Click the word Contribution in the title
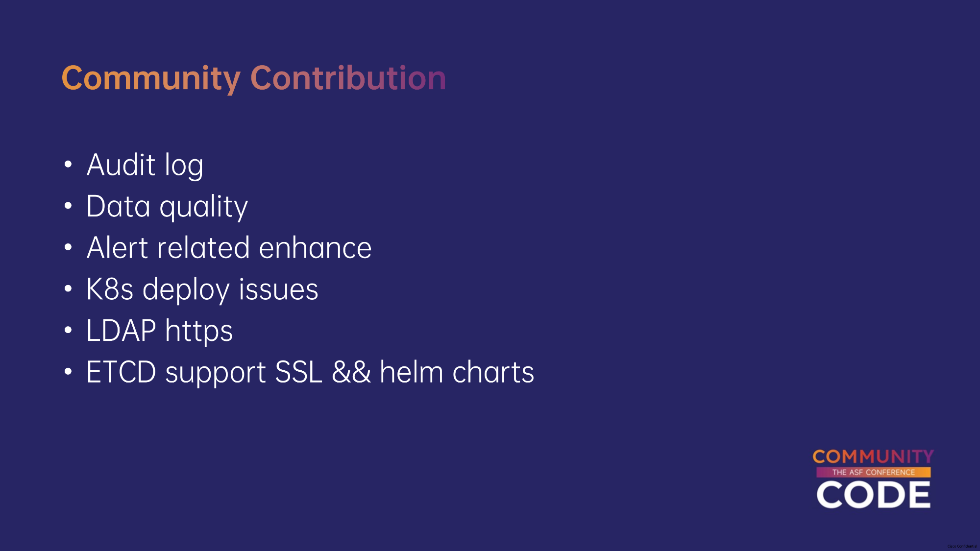 348,78
